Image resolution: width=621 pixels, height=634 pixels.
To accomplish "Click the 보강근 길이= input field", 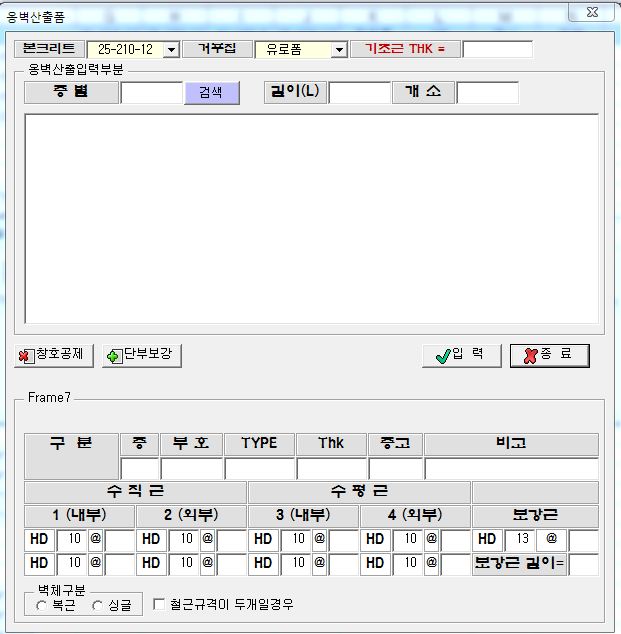I will [583, 564].
